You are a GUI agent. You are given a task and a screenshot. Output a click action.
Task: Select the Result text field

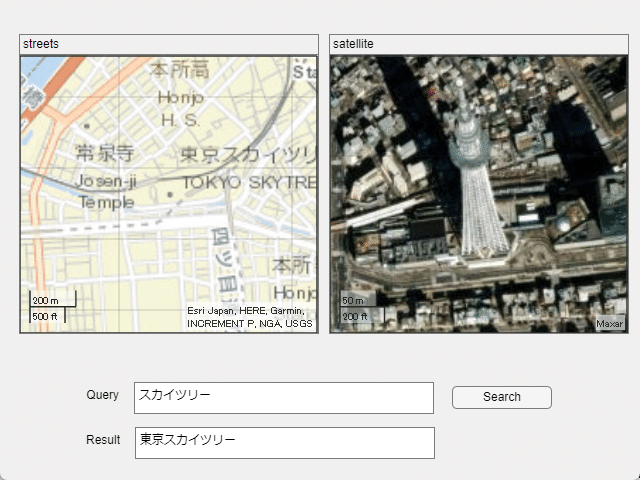click(x=284, y=443)
